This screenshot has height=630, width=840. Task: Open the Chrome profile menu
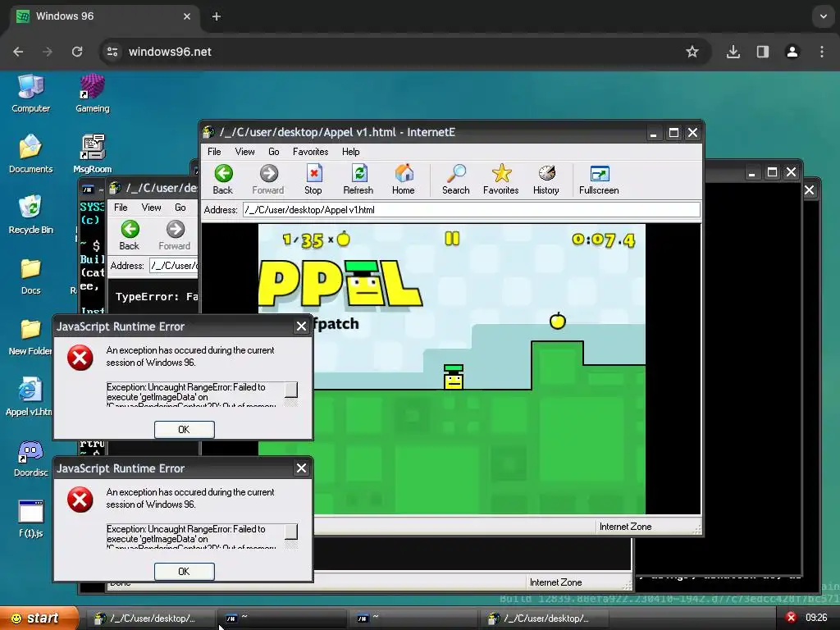[x=792, y=52]
